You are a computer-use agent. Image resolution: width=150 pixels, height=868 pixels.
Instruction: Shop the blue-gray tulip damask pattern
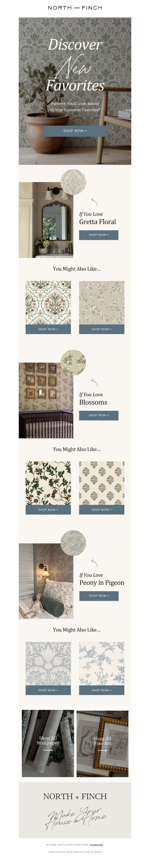click(48, 690)
